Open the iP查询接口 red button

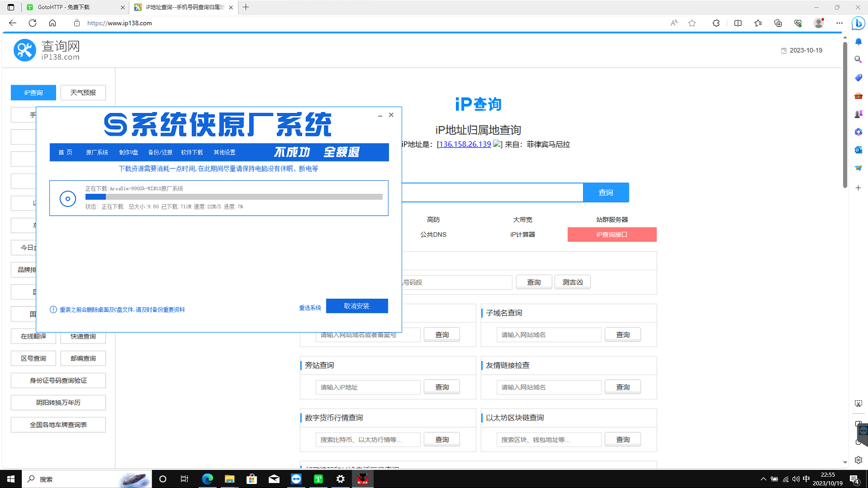pyautogui.click(x=612, y=235)
